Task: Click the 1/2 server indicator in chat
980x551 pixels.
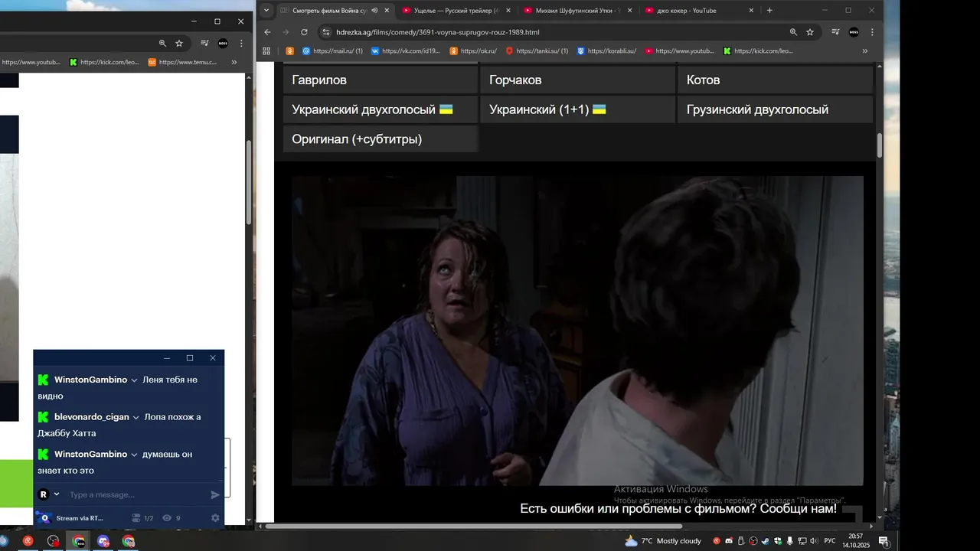Action: click(143, 518)
